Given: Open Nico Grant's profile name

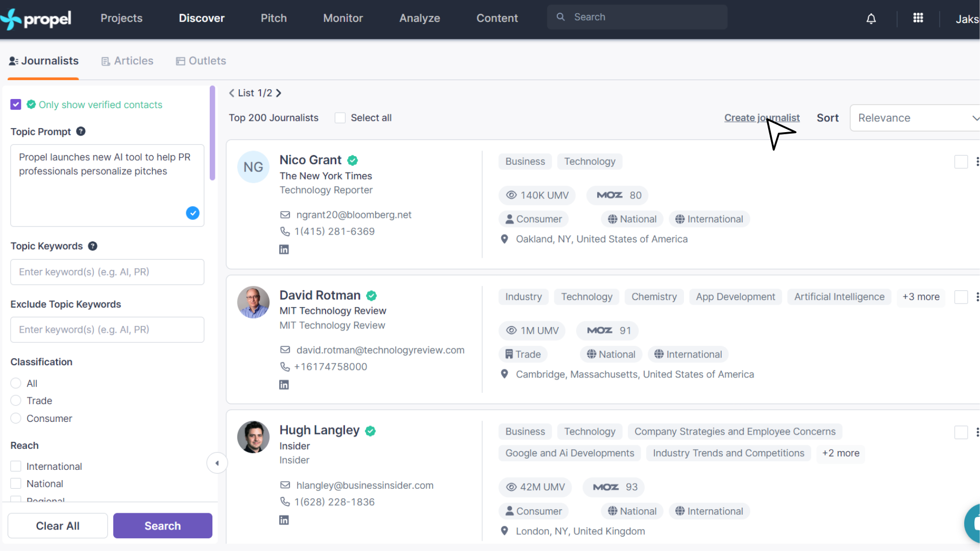Looking at the screenshot, I should click(x=310, y=160).
